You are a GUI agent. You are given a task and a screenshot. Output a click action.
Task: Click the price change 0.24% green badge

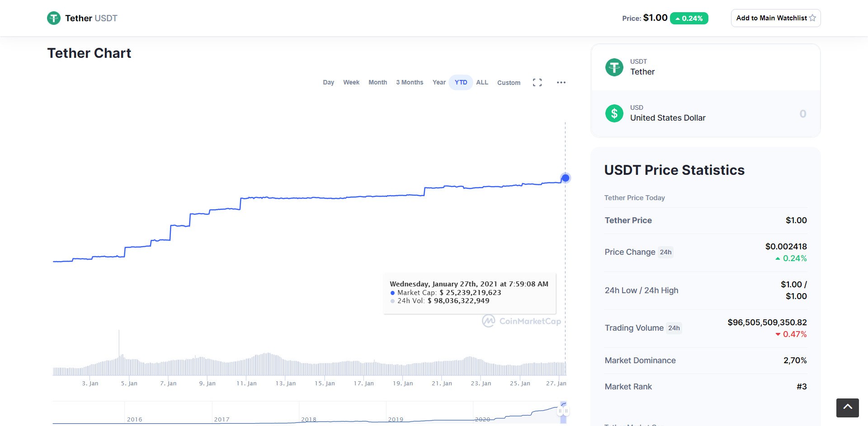coord(689,18)
